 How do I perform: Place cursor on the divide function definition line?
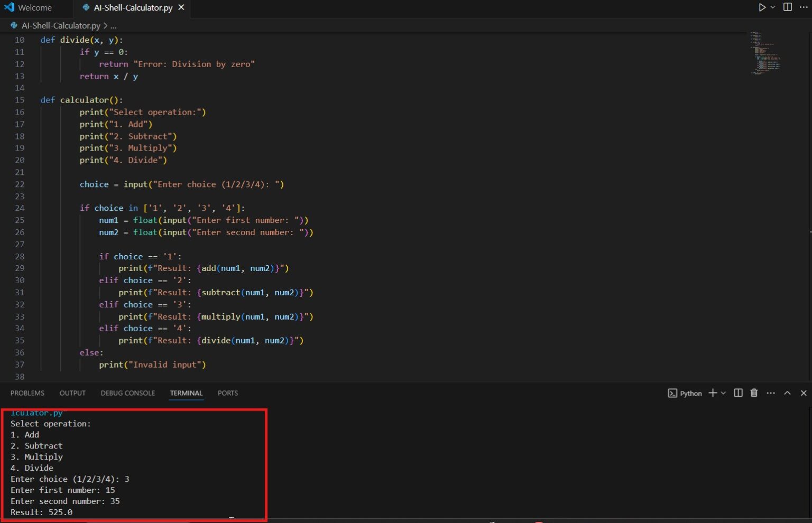(x=79, y=40)
